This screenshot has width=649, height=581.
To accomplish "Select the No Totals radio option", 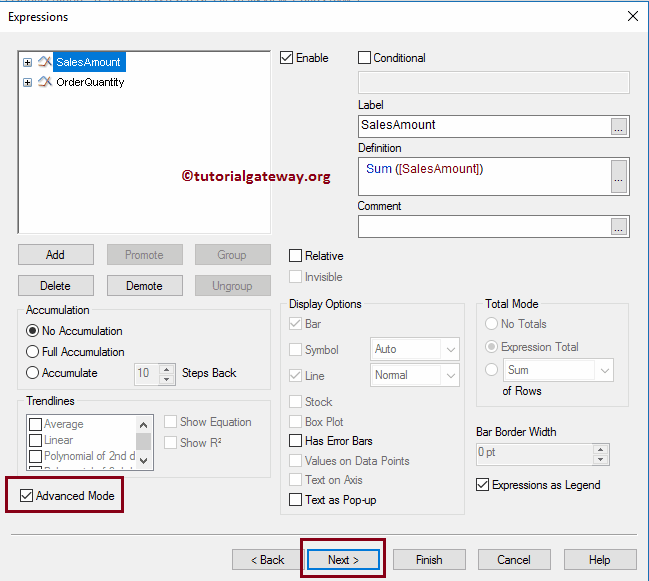I will click(491, 324).
